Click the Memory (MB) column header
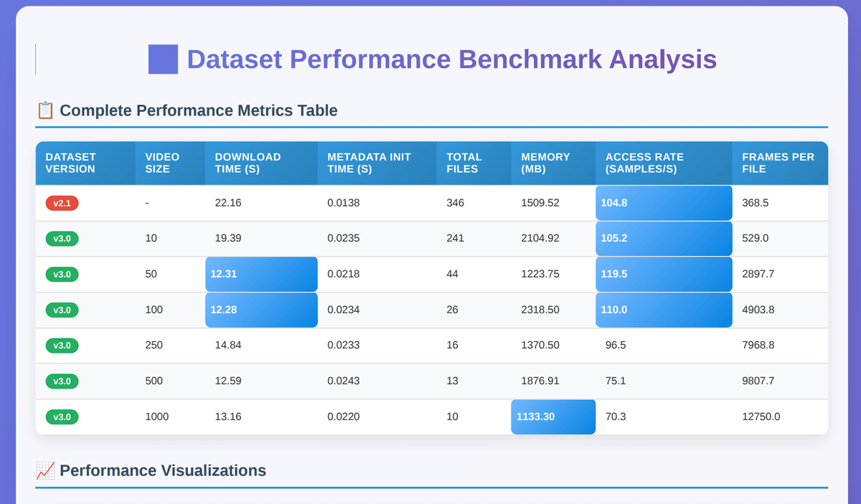 click(545, 163)
